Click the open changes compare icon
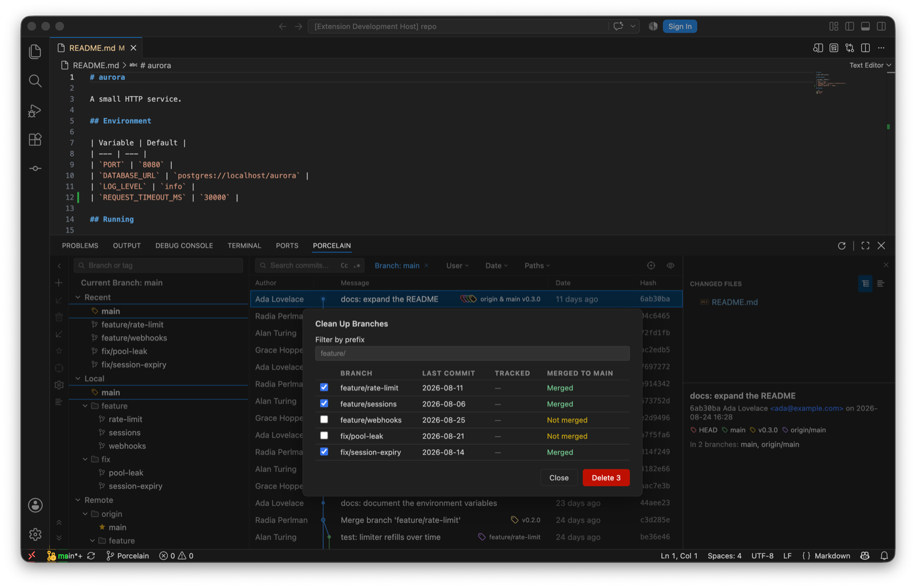The image size is (916, 588). pyautogui.click(x=850, y=48)
